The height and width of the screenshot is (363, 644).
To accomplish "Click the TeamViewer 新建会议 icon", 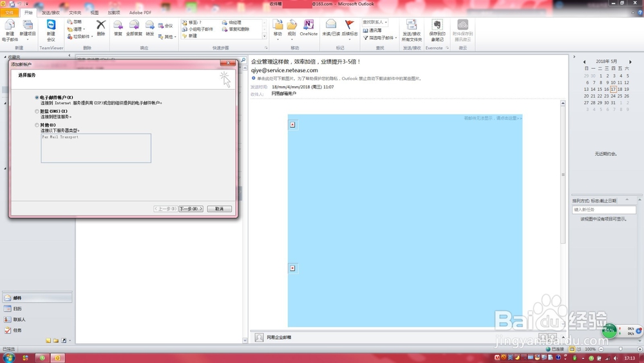I will click(x=51, y=25).
